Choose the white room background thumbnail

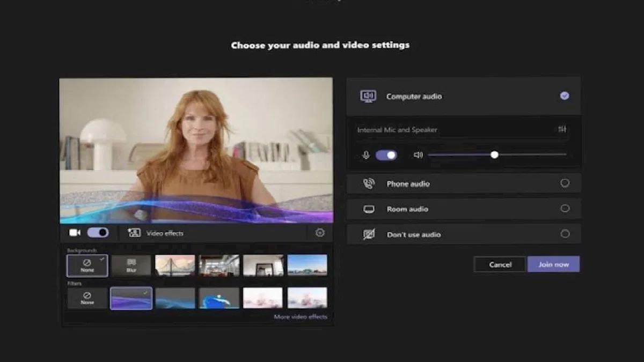(263, 265)
